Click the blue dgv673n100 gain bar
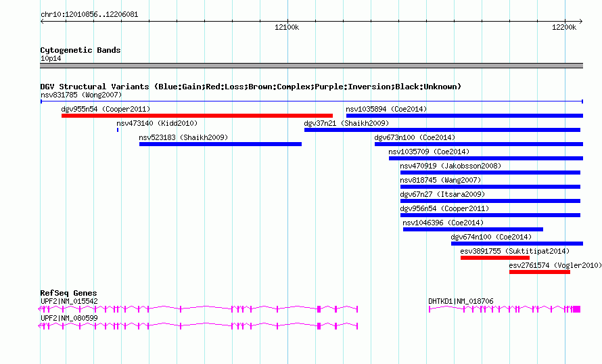Viewport: 602px width, 364px height. pyautogui.click(x=479, y=144)
